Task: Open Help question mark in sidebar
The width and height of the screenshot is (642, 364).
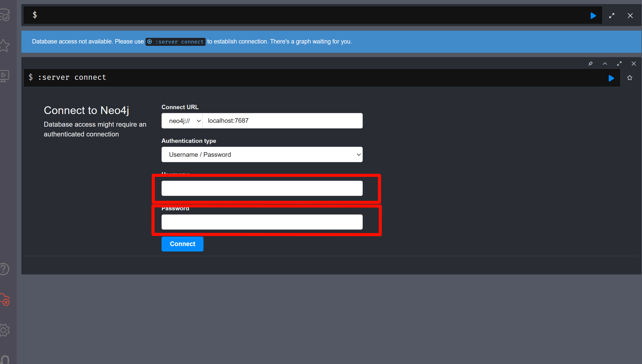Action: (x=4, y=269)
